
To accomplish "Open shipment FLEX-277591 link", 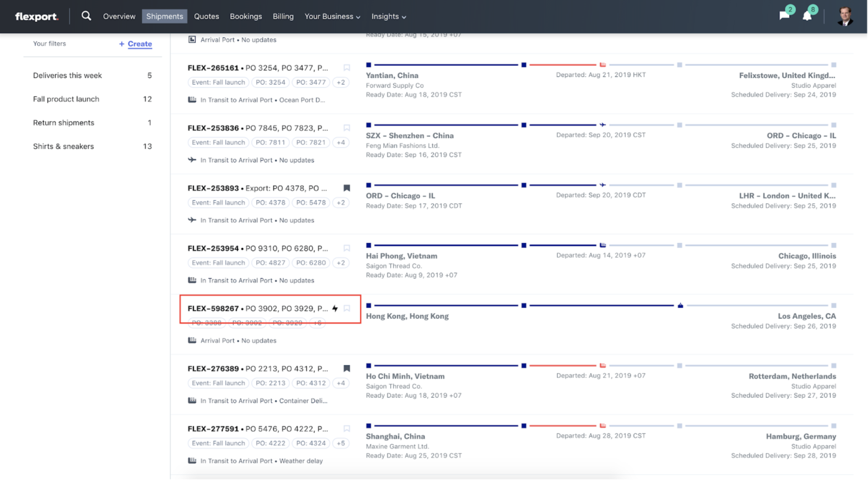I will click(x=213, y=429).
